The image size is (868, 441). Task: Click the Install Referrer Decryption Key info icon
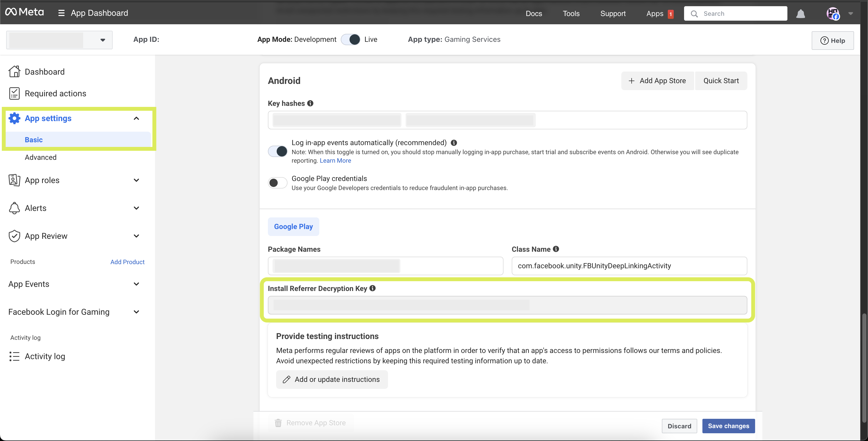click(372, 288)
